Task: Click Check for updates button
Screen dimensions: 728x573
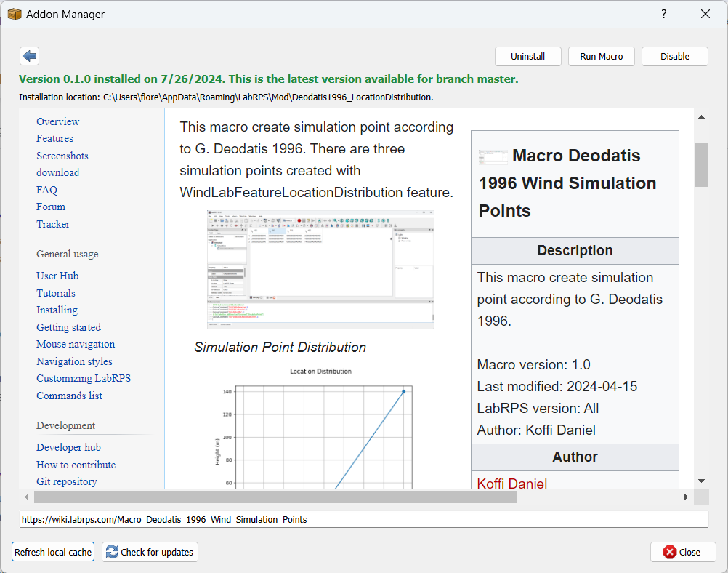Action: [x=150, y=552]
